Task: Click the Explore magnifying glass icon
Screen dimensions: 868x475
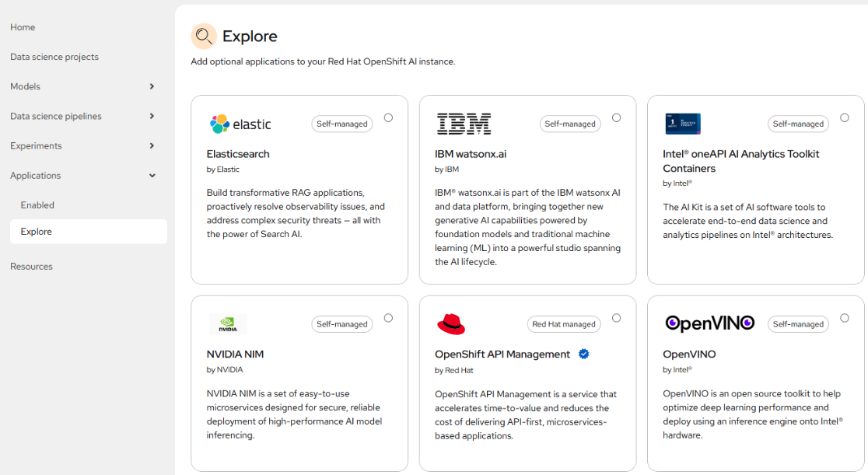Action: 204,36
